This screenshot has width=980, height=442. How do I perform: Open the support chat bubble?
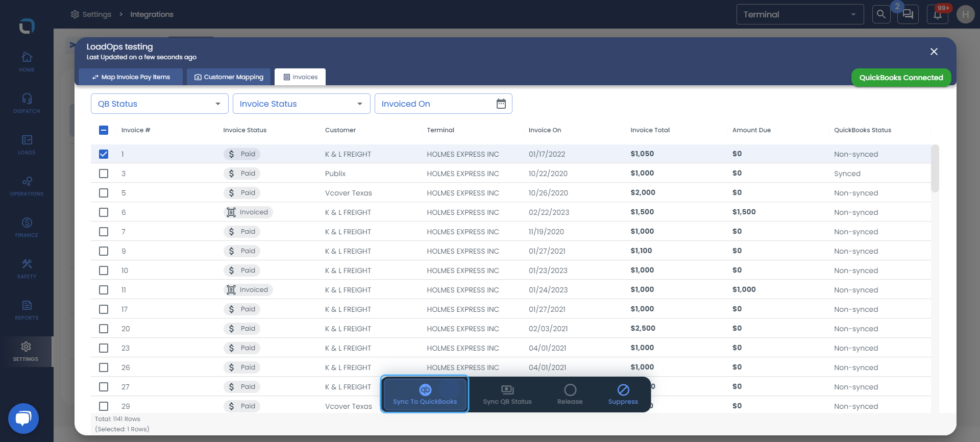pos(23,419)
